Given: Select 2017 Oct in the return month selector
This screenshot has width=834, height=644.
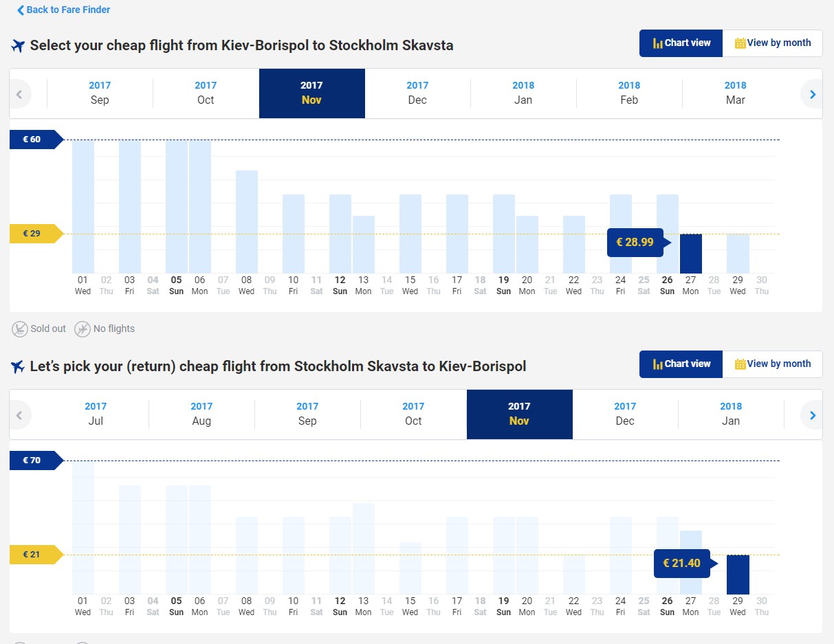Looking at the screenshot, I should pyautogui.click(x=413, y=414).
